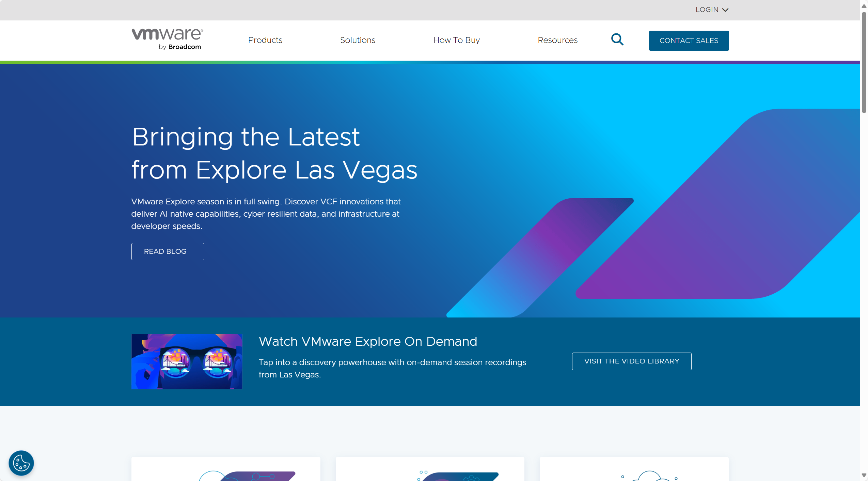Click the VMware Explore sunglasses thumbnail
Screen dimensions: 868x481
point(187,361)
